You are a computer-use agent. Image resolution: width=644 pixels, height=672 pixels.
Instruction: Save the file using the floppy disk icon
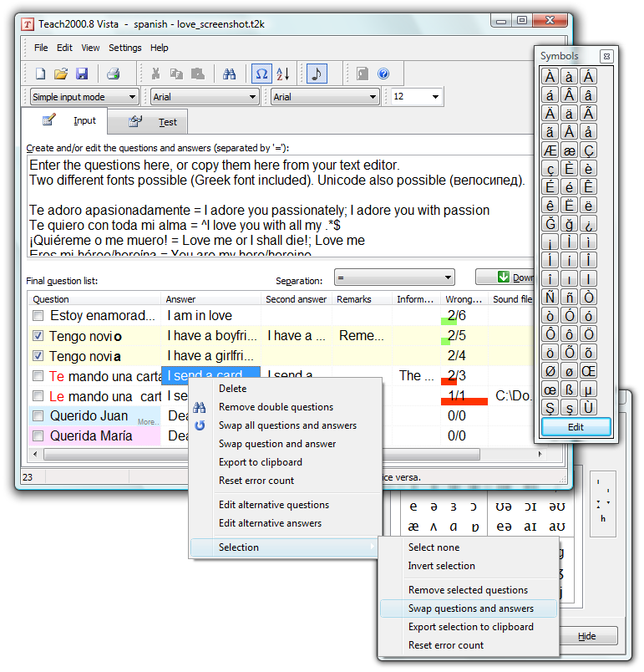(82, 74)
